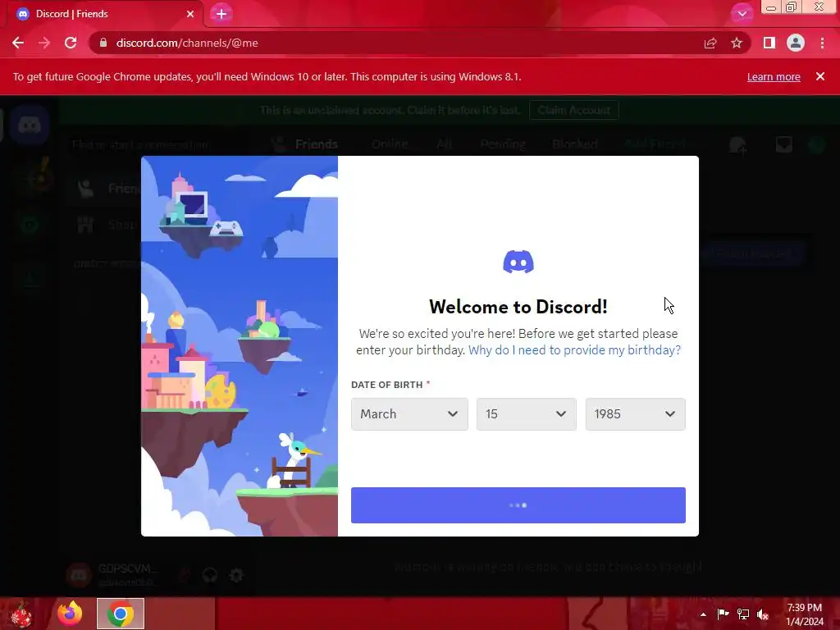
Task: Click the GDPSCVM user avatar
Action: (x=80, y=575)
